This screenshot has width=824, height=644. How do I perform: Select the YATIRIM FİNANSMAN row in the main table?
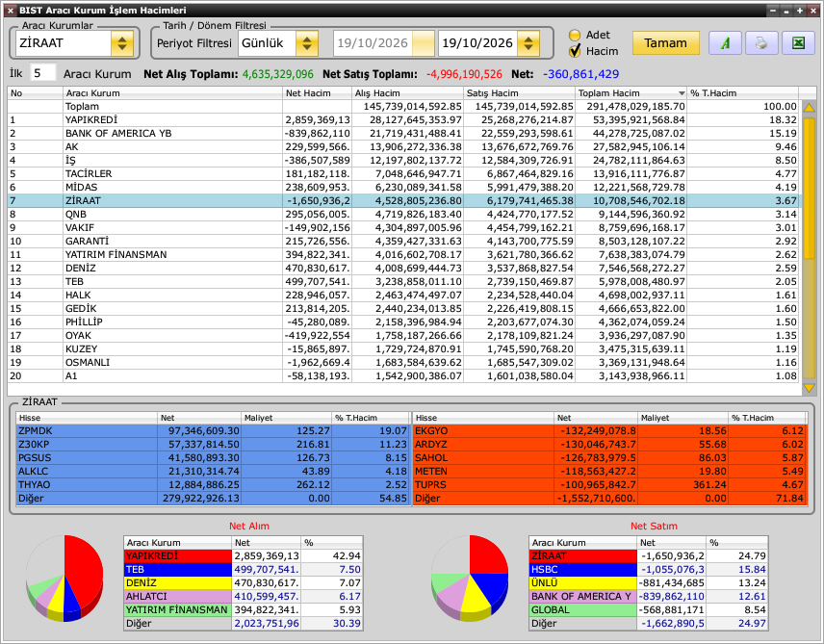(x=403, y=255)
